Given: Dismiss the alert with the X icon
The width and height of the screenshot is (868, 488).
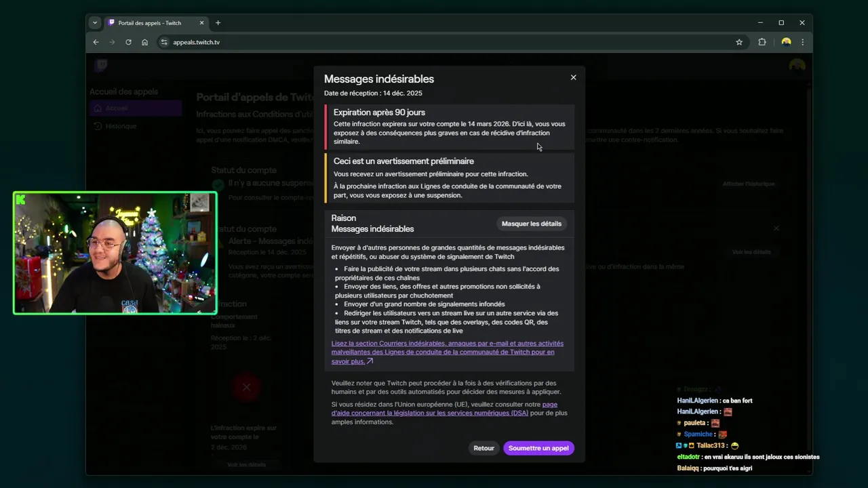Looking at the screenshot, I should tap(776, 228).
